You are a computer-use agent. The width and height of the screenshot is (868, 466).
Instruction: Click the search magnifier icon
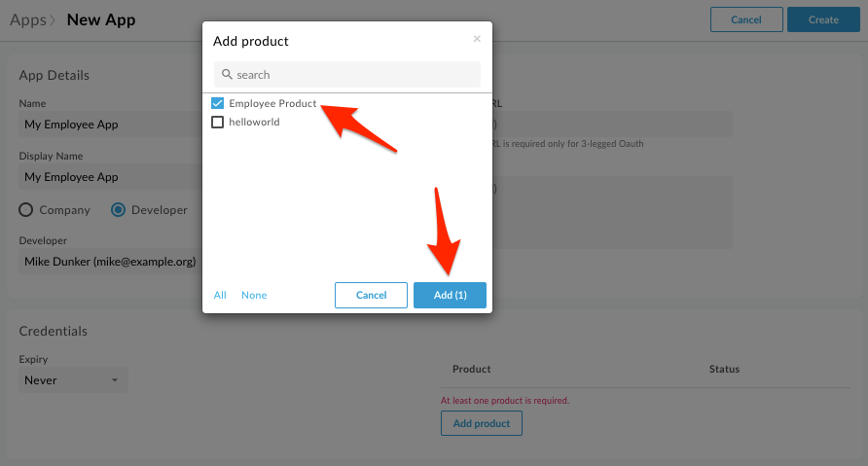pyautogui.click(x=227, y=74)
